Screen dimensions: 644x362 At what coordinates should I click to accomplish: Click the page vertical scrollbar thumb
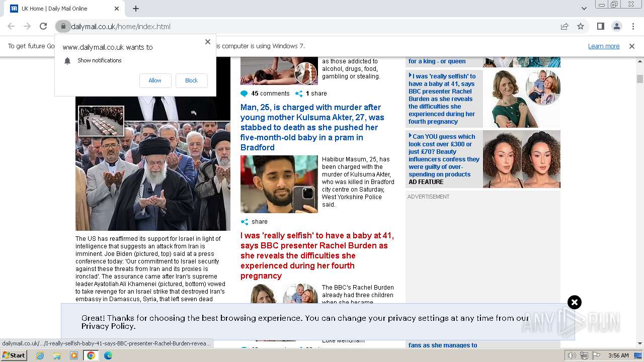[x=640, y=79]
